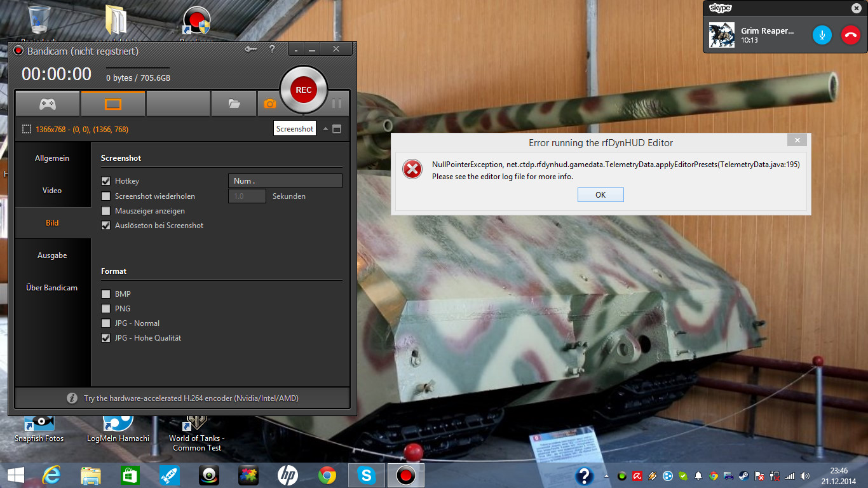Toggle fullscreen target window icon

337,129
